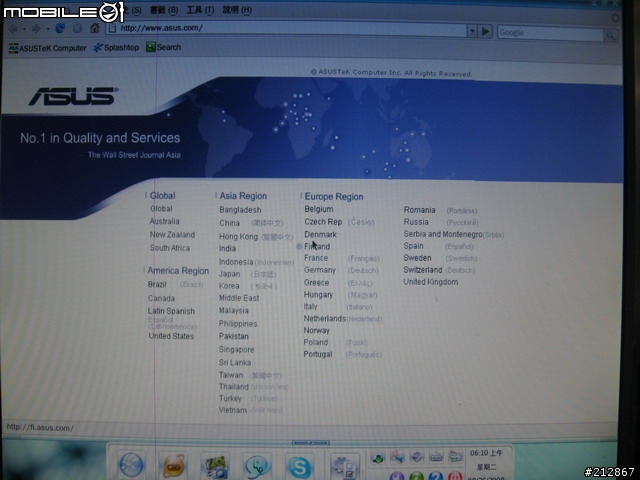Open the back history dropdown arrow

coord(24,29)
